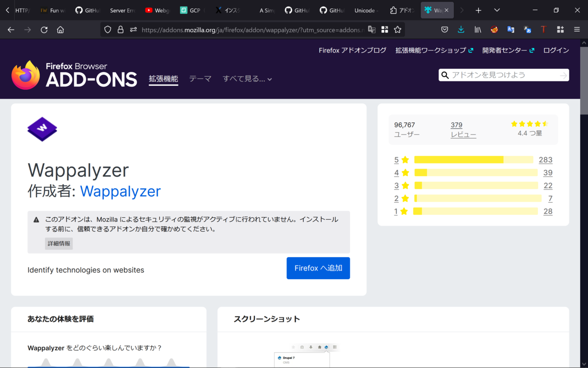The width and height of the screenshot is (588, 368).
Task: Switch to the Server Error tab
Action: point(122,10)
